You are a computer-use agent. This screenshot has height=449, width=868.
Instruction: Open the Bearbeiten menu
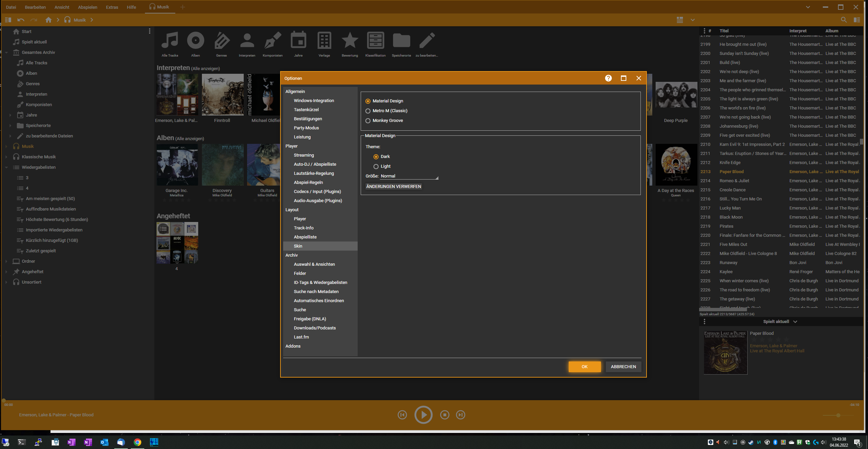tap(35, 7)
